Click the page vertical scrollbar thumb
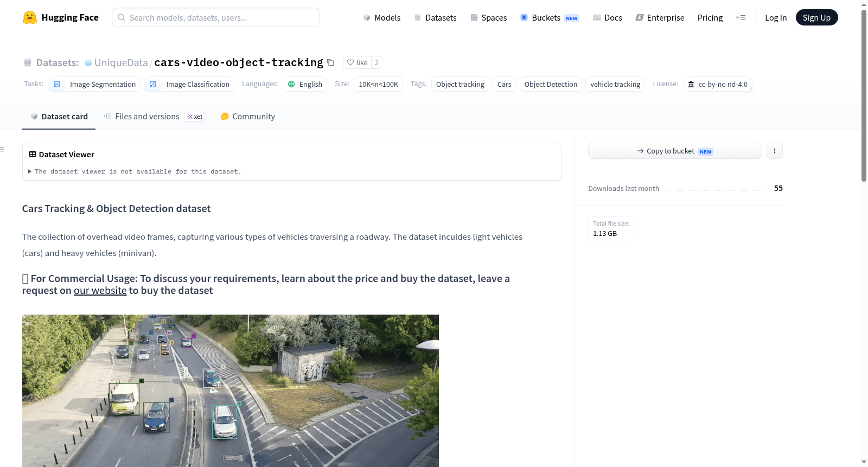This screenshot has width=868, height=467. [x=864, y=95]
